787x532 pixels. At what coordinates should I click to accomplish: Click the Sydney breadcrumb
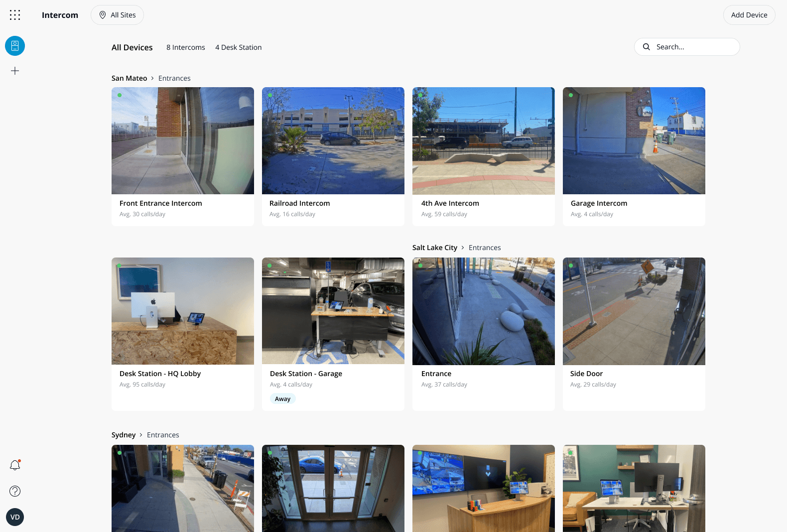click(x=124, y=435)
